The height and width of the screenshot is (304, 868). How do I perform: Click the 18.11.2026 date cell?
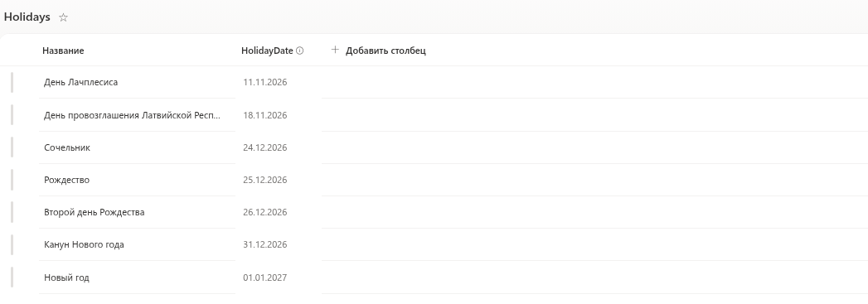[x=264, y=115]
